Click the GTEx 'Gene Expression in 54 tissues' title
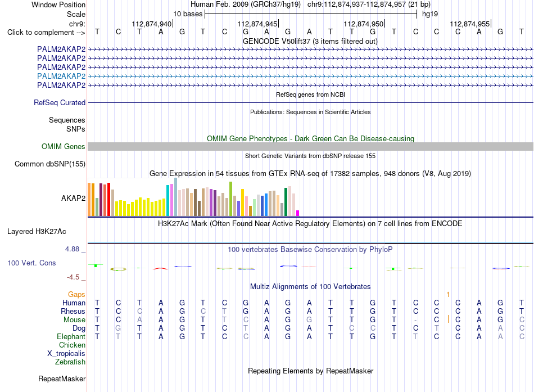Image resolution: width=534 pixels, height=392 pixels. tap(310, 173)
